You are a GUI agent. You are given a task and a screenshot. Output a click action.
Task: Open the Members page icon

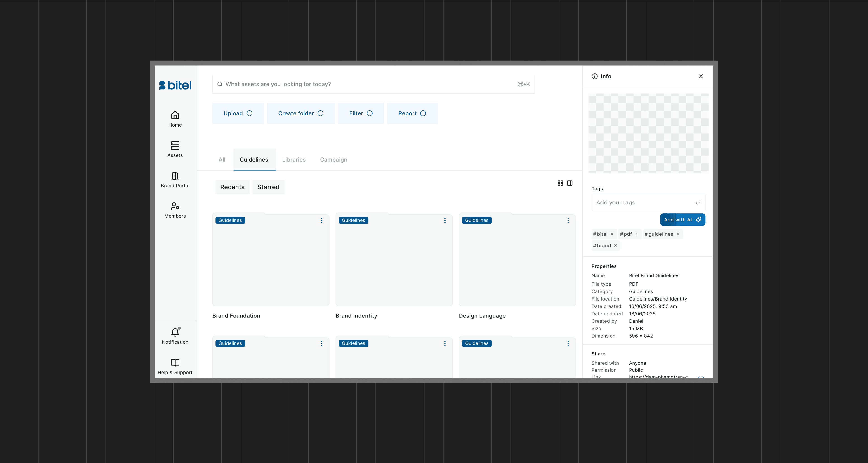point(175,206)
